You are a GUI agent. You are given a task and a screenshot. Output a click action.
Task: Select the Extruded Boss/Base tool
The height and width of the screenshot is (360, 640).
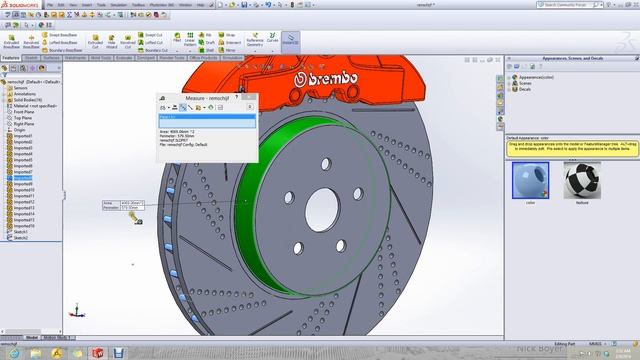tap(11, 41)
